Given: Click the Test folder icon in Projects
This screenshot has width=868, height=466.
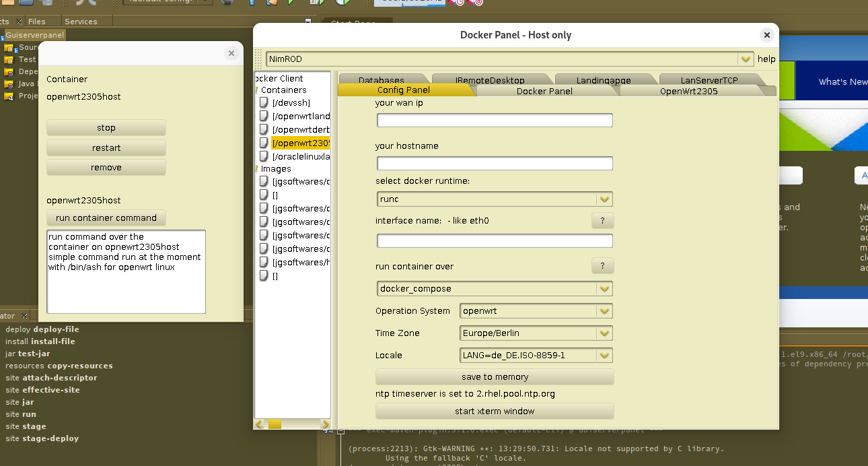Looking at the screenshot, I should point(9,60).
